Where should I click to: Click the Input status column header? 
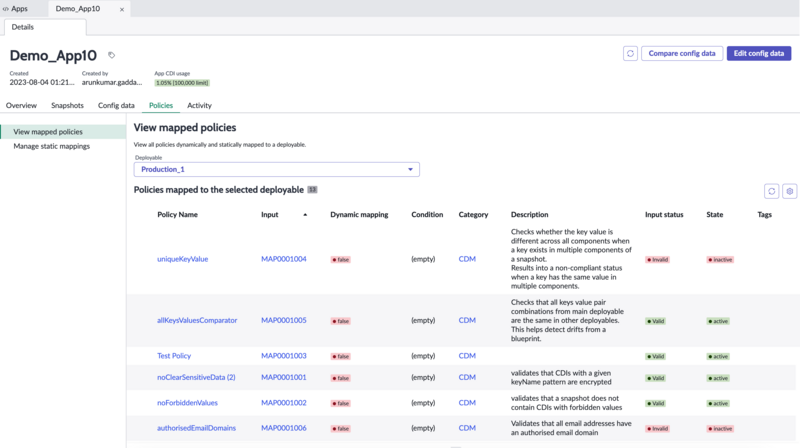pos(664,215)
